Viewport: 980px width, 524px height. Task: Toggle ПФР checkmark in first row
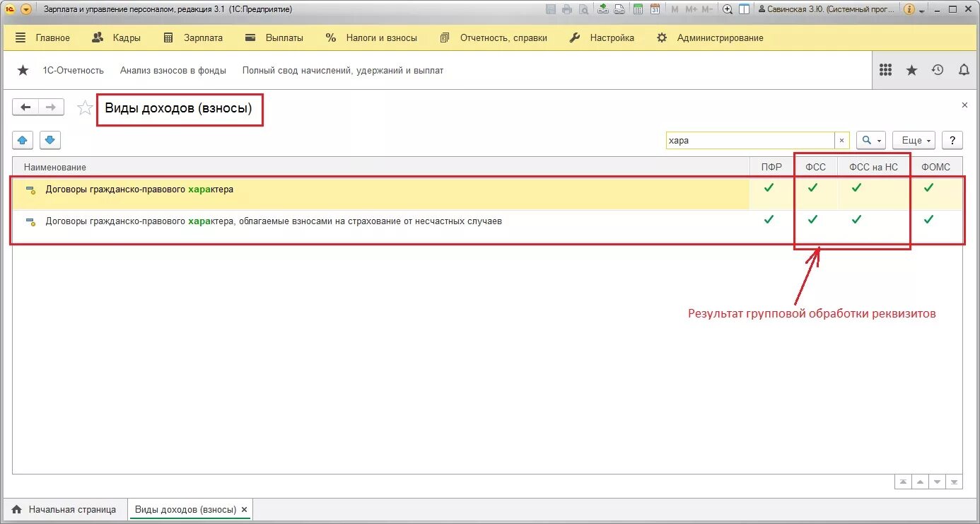pyautogui.click(x=769, y=187)
